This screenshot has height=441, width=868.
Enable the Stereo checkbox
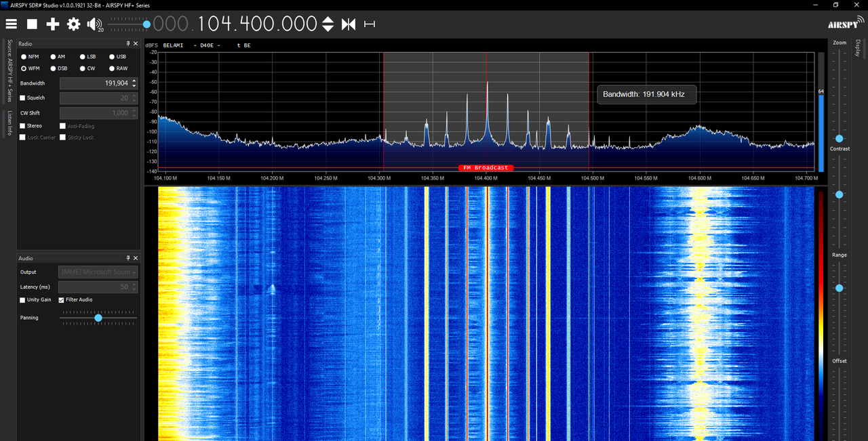(x=23, y=126)
